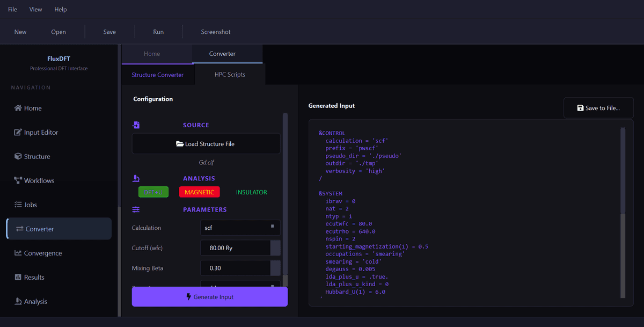Click the generated input vertical scrollbar
644x327 pixels.
coord(623,212)
